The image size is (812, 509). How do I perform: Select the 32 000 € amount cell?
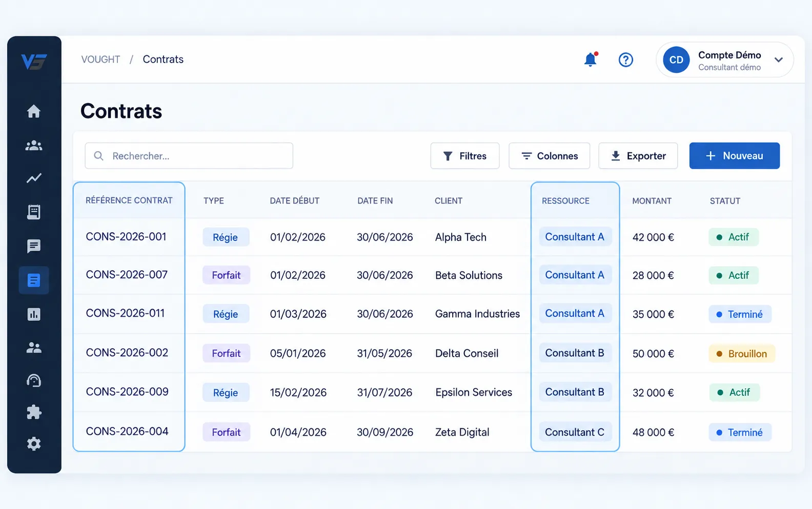click(653, 393)
